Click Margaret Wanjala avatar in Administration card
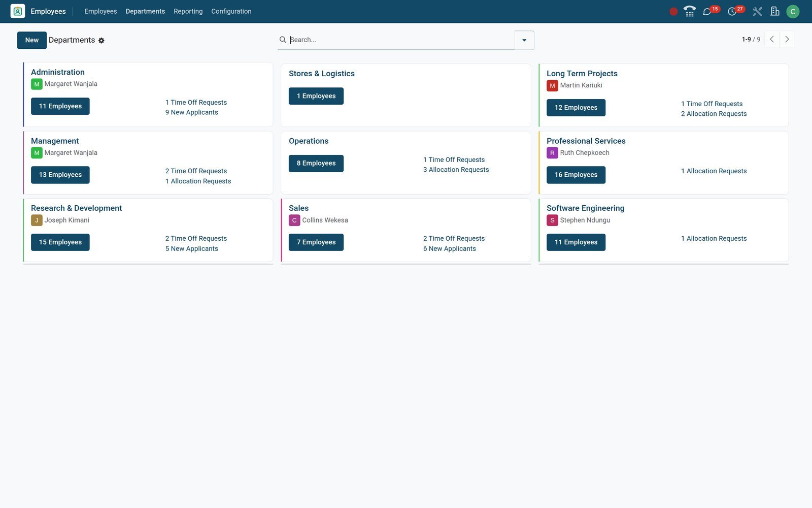The width and height of the screenshot is (812, 508). point(37,84)
